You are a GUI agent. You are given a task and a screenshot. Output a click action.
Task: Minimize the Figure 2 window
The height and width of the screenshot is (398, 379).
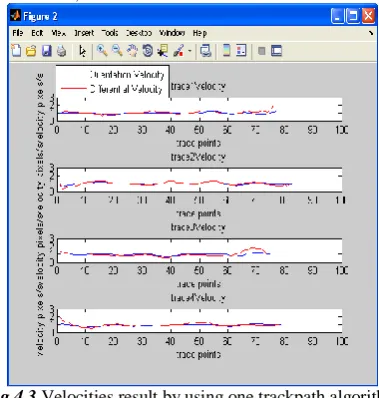coord(338,16)
